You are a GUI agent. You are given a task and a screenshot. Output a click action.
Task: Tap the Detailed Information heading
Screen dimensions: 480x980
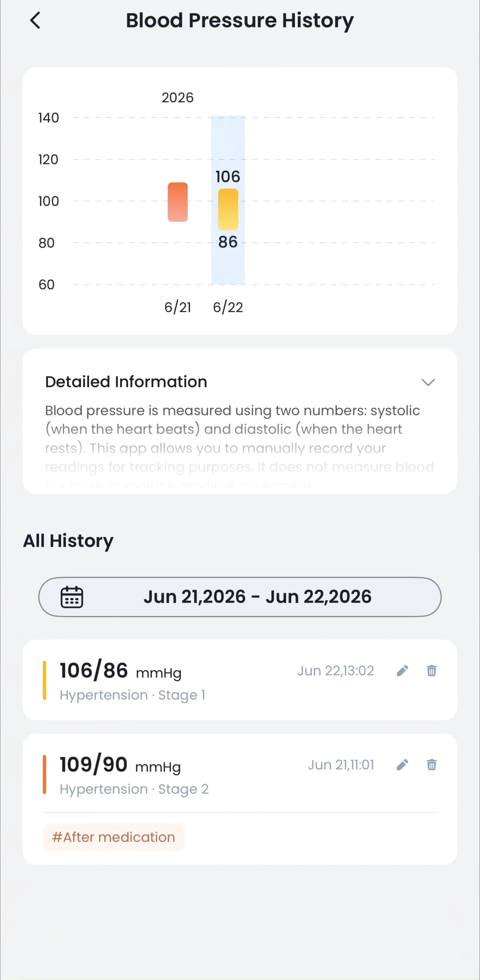point(126,382)
